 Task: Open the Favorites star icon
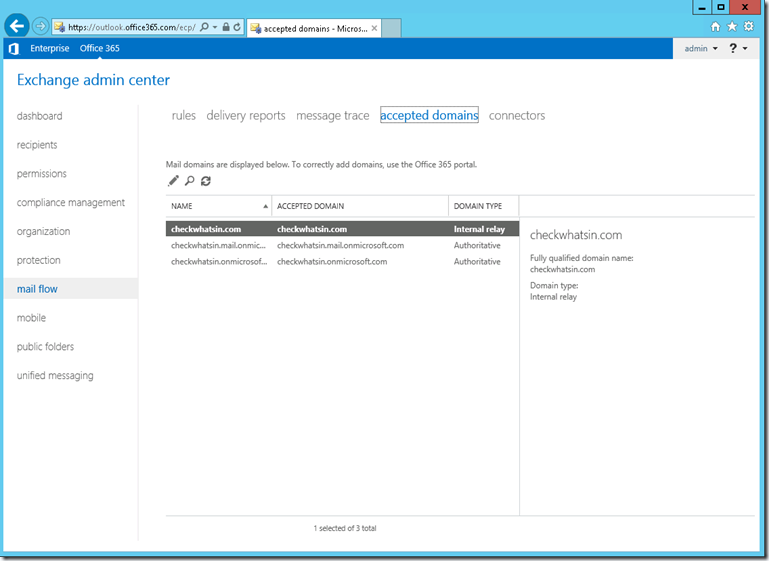732,26
